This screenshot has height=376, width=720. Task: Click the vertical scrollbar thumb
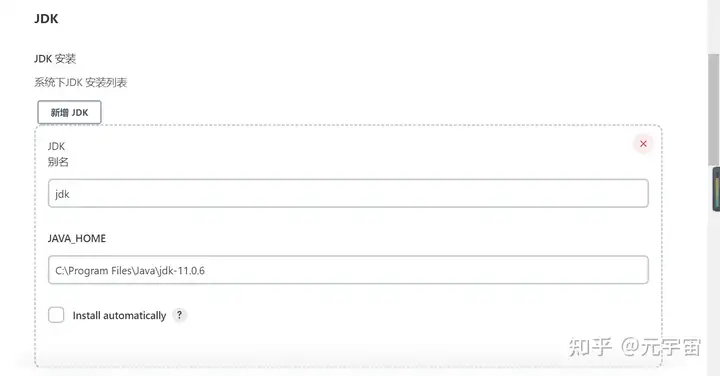click(x=713, y=110)
